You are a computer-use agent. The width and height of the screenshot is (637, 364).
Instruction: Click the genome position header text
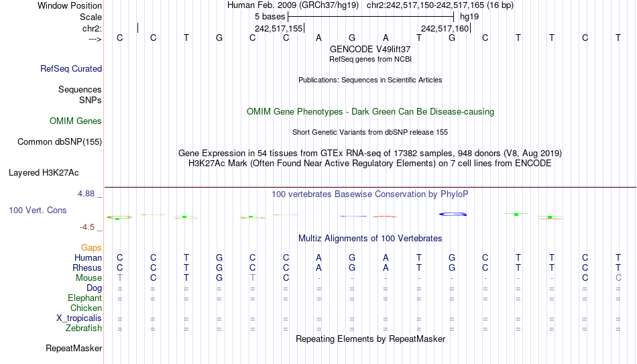tap(370, 5)
